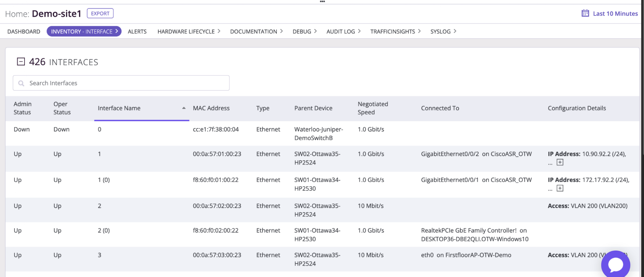
Task: Open the Audit Log menu
Action: pos(343,31)
